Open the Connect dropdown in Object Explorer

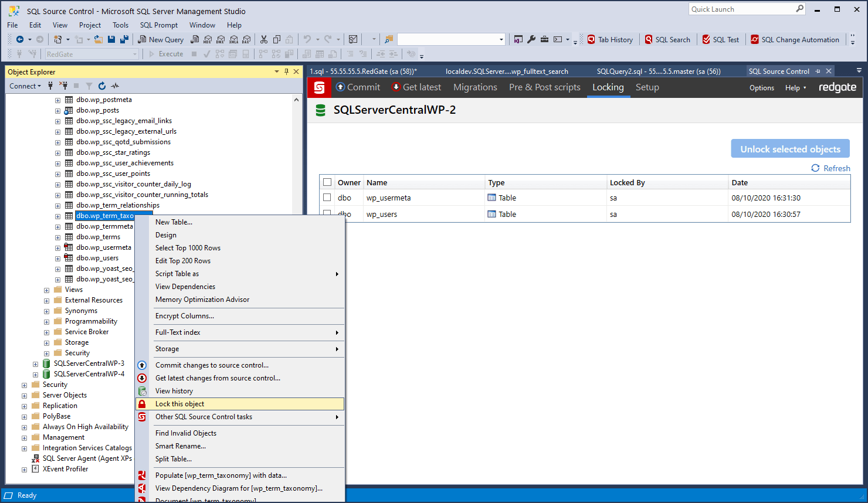(x=25, y=86)
